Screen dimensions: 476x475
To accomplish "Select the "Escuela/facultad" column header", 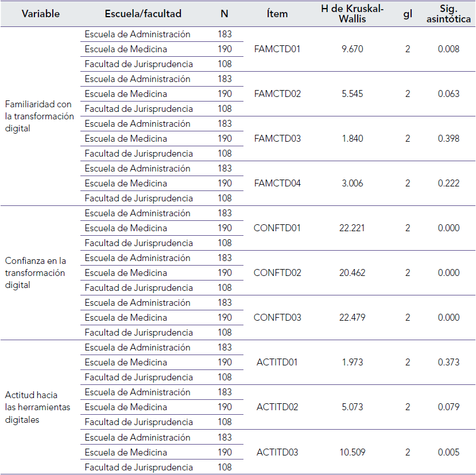I will [x=143, y=14].
